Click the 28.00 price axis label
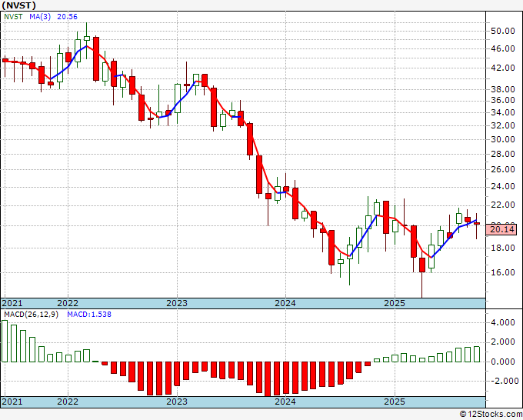Viewport: 523px width, 420px height. 503,154
